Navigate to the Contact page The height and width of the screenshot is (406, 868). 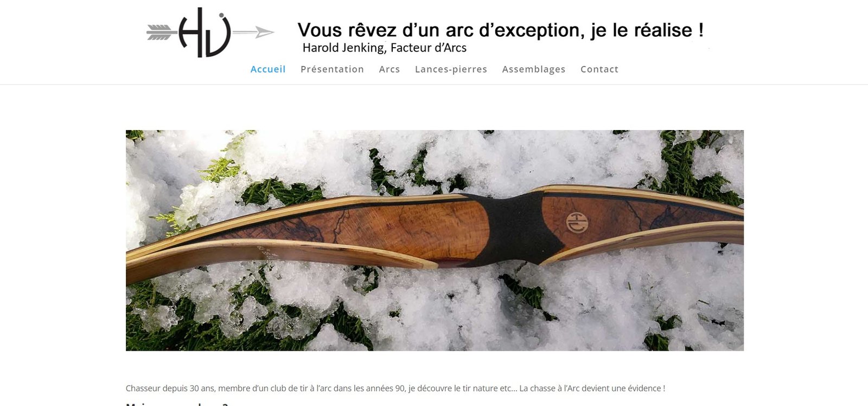[599, 69]
